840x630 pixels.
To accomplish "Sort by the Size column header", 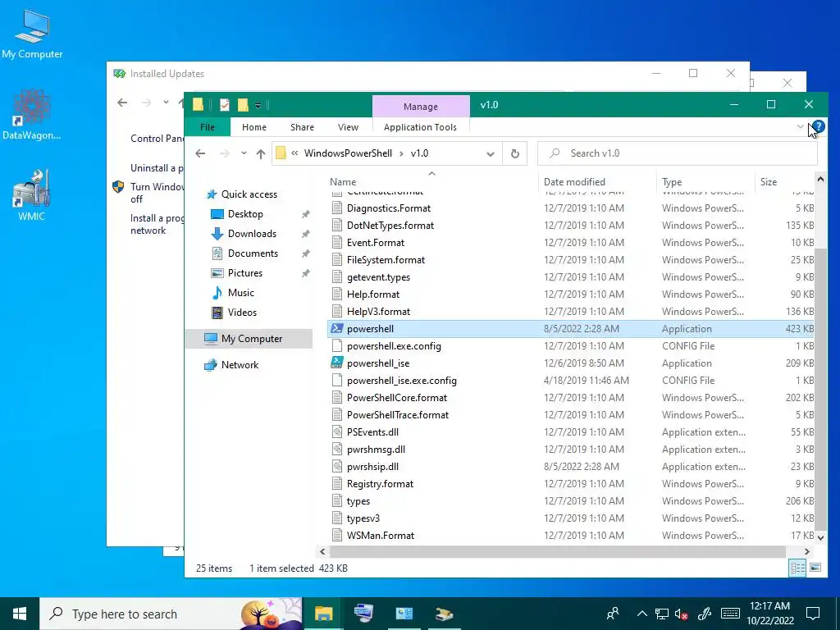I will click(x=768, y=181).
